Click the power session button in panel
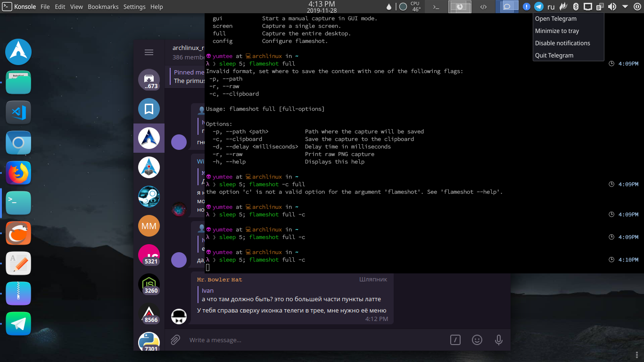This screenshot has height=362, width=644. [x=637, y=7]
